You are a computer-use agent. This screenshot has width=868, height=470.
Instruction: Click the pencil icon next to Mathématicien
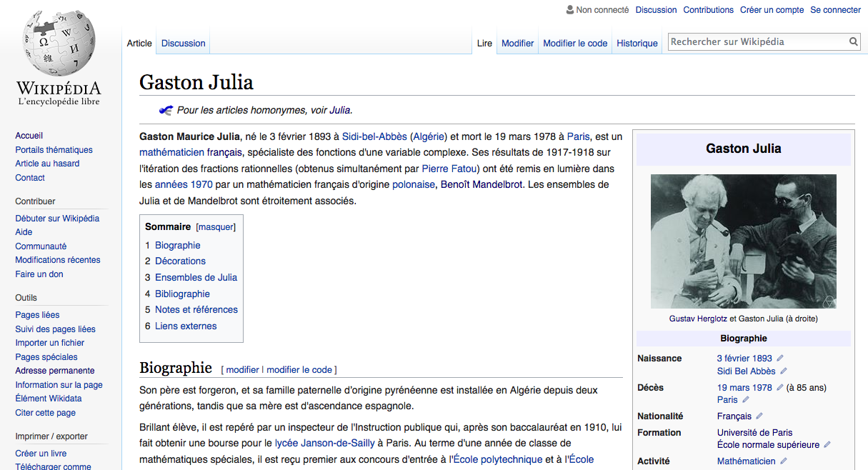tap(784, 461)
